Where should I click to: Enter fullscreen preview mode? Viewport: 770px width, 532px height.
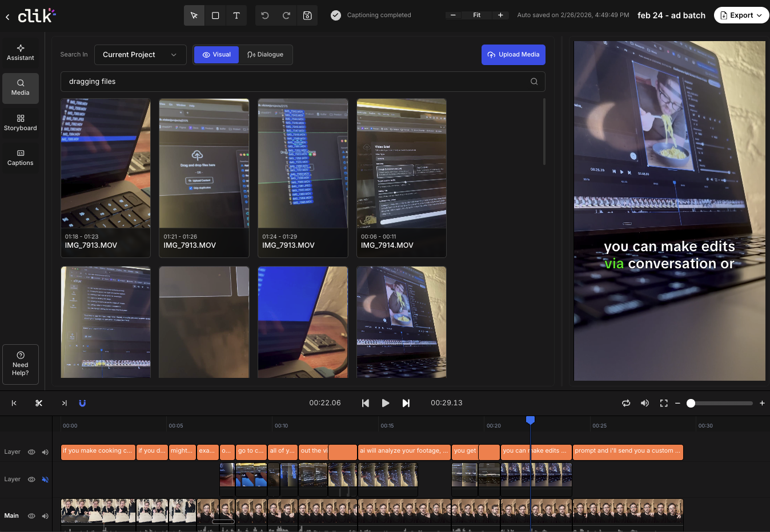pos(664,403)
